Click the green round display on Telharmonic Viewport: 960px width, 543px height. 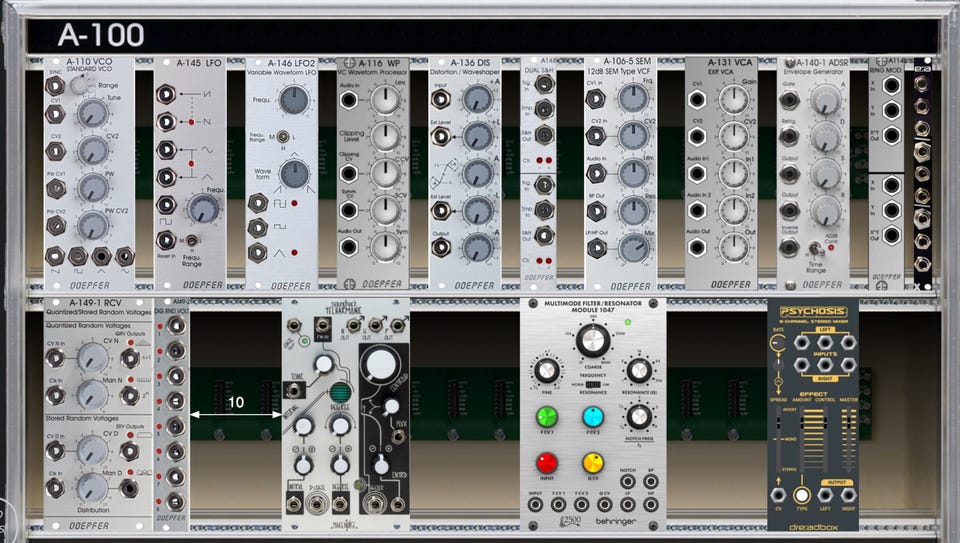(x=340, y=393)
